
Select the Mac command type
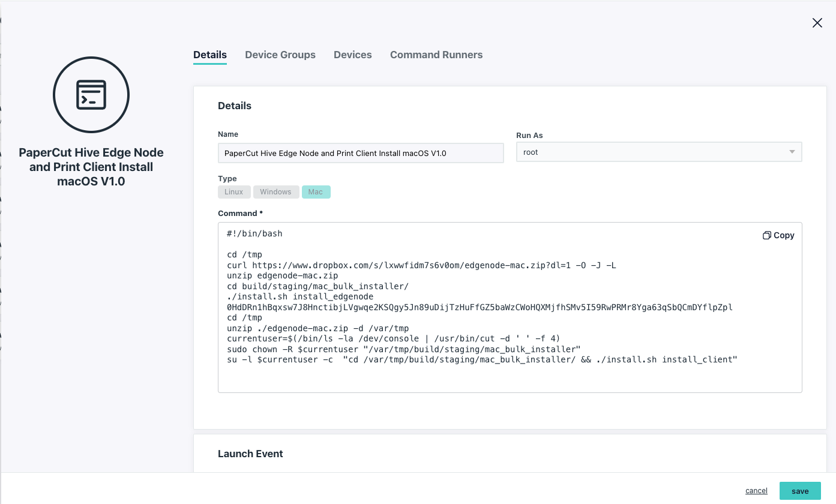tap(316, 192)
